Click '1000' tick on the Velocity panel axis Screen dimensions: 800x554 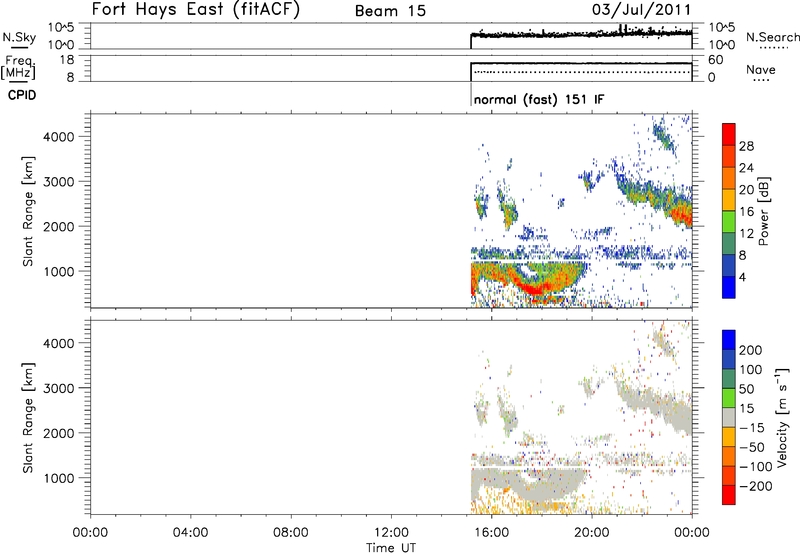point(59,478)
